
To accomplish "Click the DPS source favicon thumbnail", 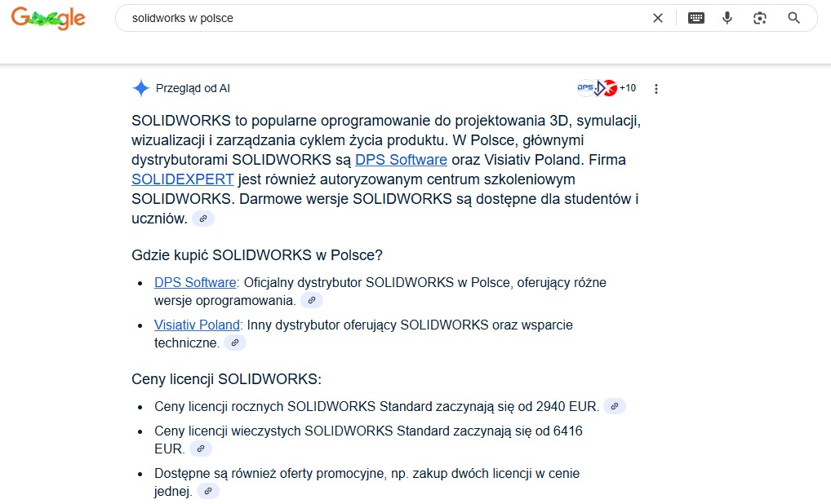I will (x=585, y=88).
